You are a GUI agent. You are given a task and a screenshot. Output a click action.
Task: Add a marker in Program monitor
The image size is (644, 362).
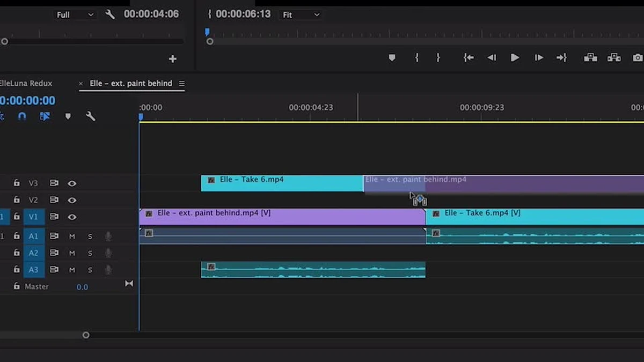pyautogui.click(x=392, y=58)
